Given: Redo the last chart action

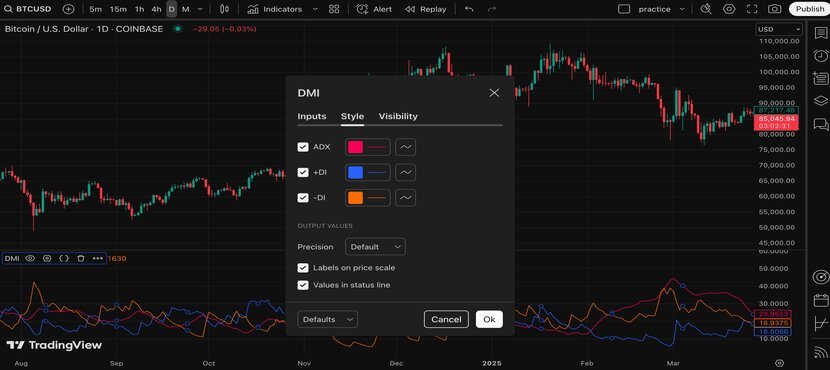Looking at the screenshot, I should [492, 9].
